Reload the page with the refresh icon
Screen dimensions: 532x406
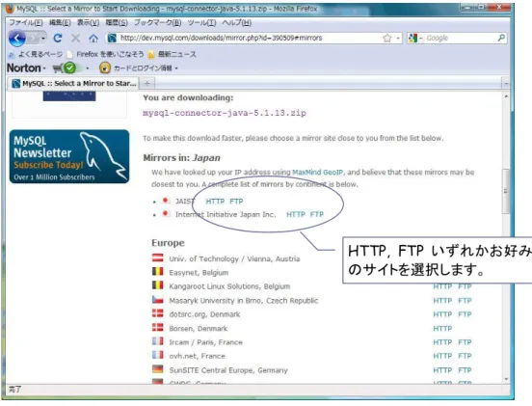pyautogui.click(x=58, y=38)
